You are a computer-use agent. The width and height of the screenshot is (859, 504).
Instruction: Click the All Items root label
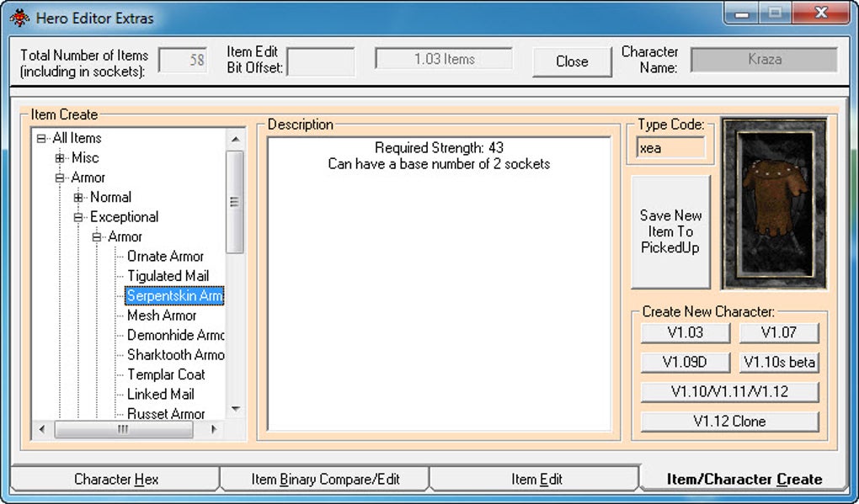(77, 138)
